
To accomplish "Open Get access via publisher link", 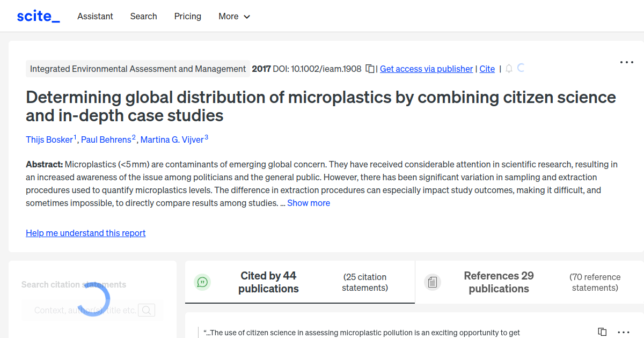I will tap(426, 69).
